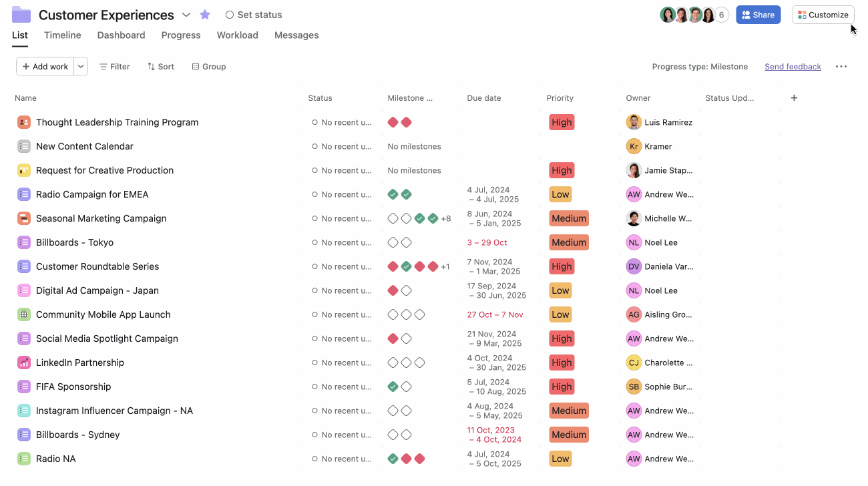The height and width of the screenshot is (486, 868).
Task: Open the Send feedback link
Action: point(793,67)
